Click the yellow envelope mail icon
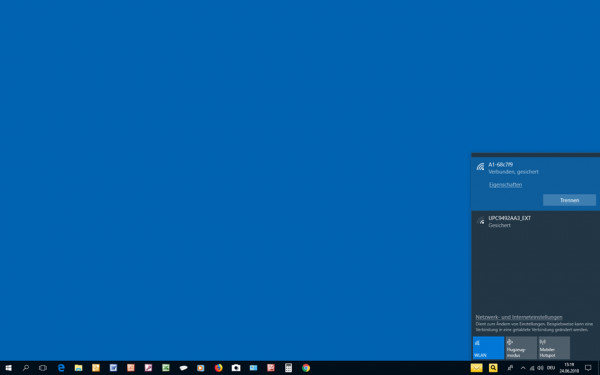 coord(476,368)
